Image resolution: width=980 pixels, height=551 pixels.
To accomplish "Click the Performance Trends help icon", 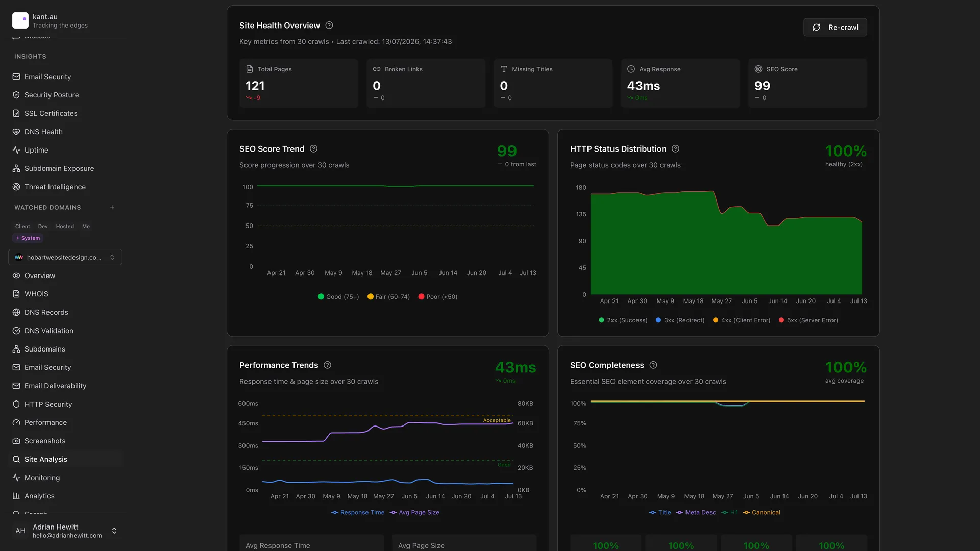I will pyautogui.click(x=328, y=365).
